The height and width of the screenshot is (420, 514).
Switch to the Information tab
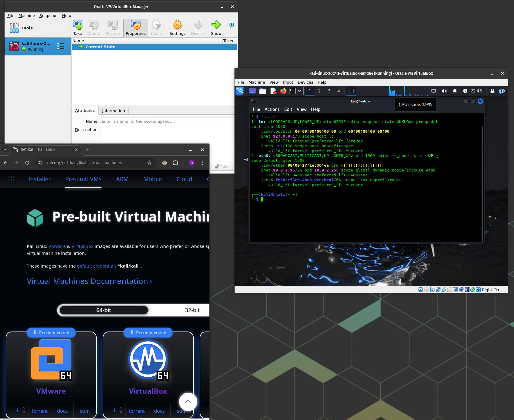point(113,111)
